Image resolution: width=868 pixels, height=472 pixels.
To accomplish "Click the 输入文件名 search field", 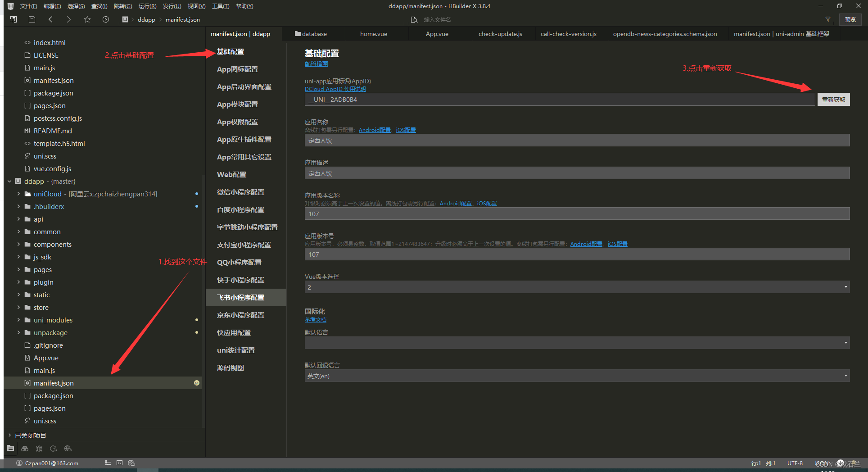I will pyautogui.click(x=621, y=19).
